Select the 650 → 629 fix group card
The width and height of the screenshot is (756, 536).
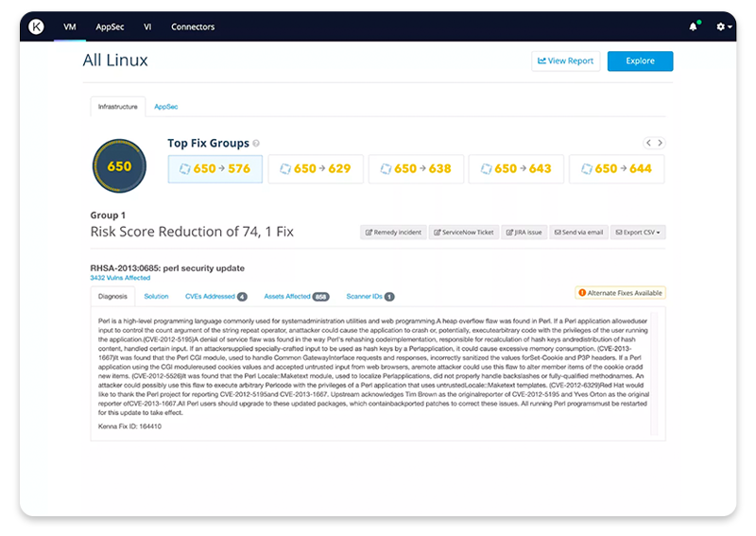click(316, 169)
